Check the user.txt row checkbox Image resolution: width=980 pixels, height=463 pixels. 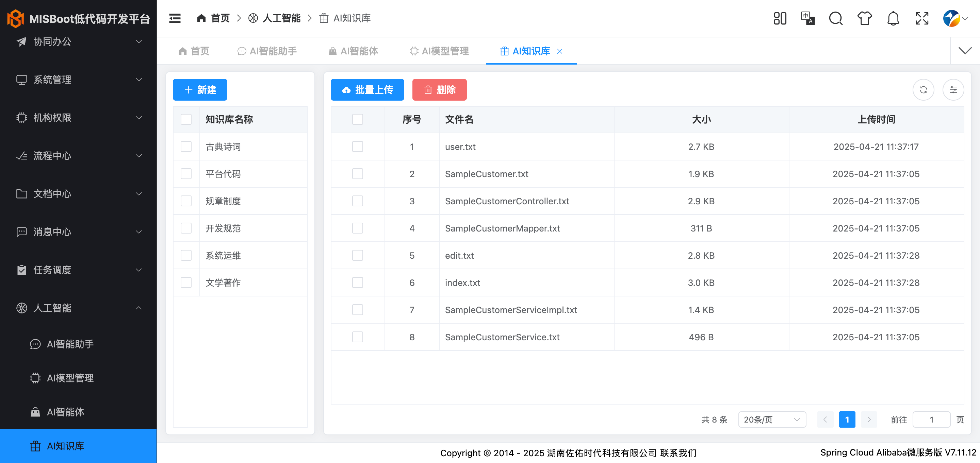357,147
